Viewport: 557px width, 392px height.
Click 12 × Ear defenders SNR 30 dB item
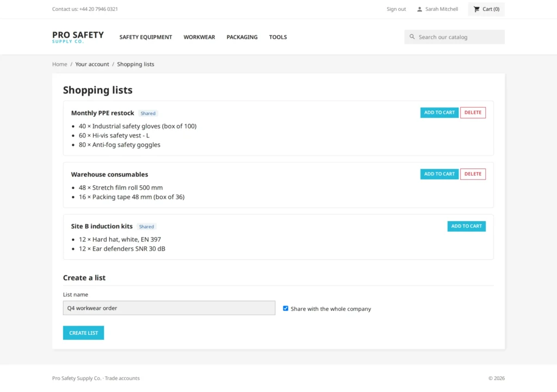pyautogui.click(x=122, y=248)
